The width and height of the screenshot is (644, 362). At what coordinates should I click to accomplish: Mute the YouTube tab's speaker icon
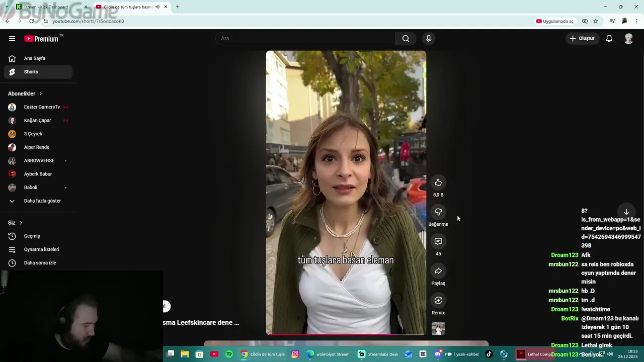(x=157, y=7)
